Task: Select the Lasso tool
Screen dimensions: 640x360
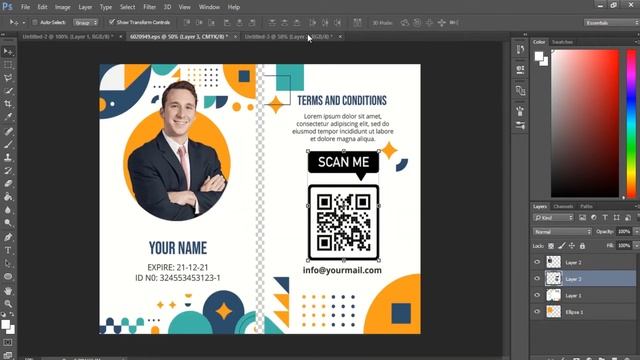Action: pos(8,78)
